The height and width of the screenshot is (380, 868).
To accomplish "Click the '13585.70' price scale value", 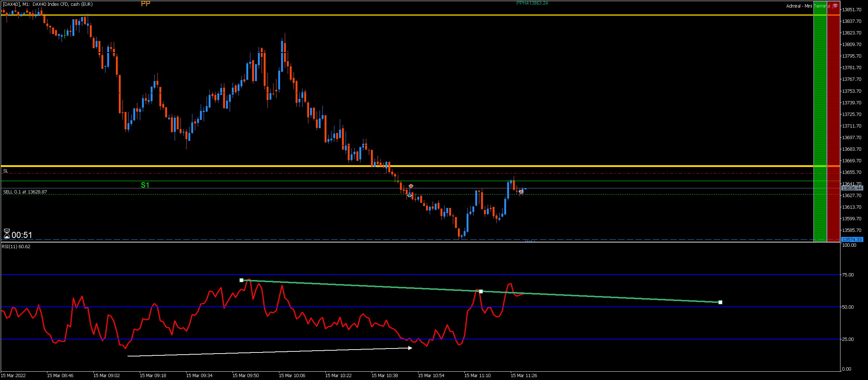I will pos(851,230).
